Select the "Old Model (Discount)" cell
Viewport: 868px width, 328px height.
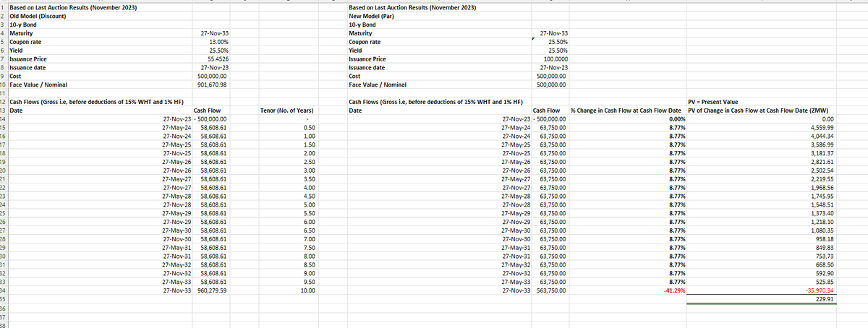point(38,17)
